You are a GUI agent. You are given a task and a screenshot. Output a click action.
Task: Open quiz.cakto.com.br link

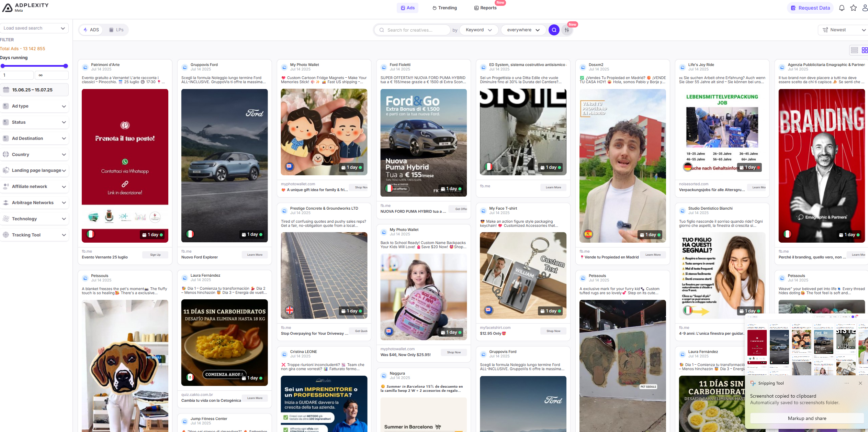[197, 395]
